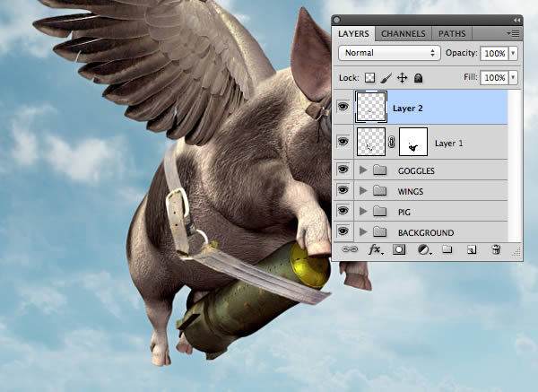Expand the GOGGLES group

pos(363,170)
